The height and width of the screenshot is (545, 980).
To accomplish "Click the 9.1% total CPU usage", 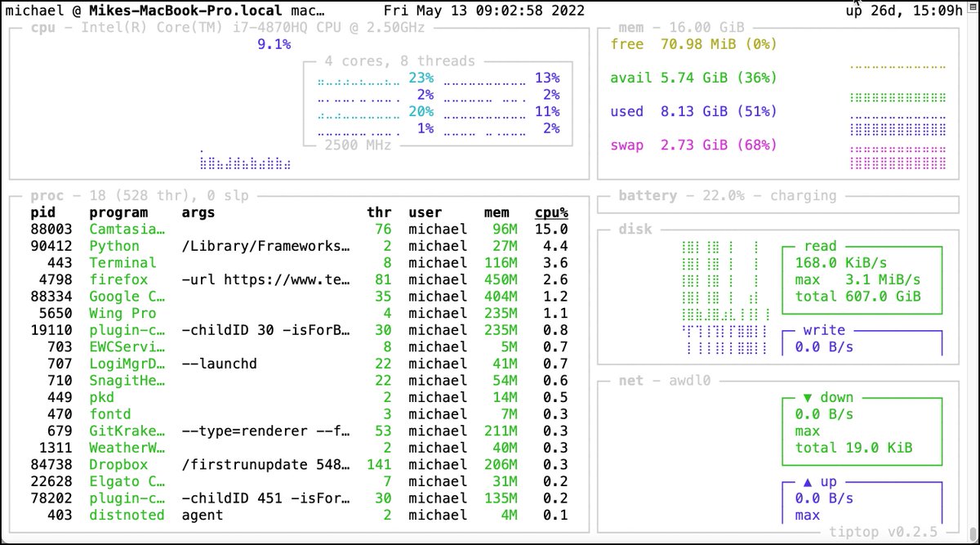I will pos(274,44).
